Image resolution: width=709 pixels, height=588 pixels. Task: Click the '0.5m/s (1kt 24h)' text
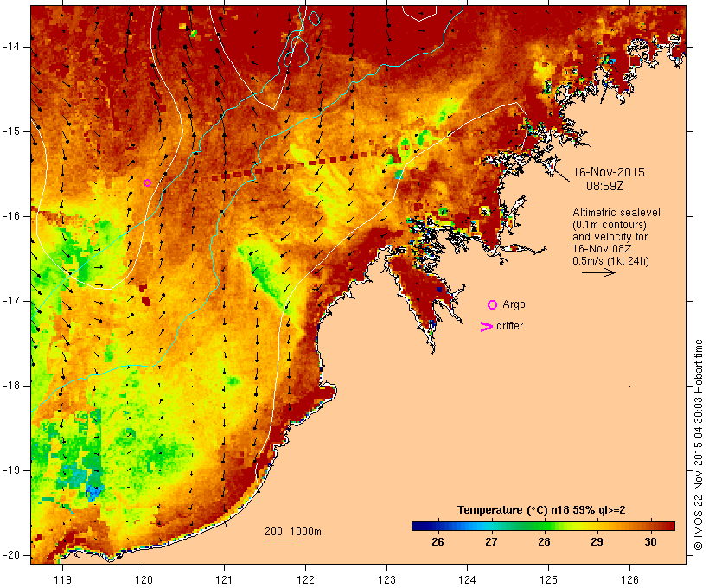611,261
